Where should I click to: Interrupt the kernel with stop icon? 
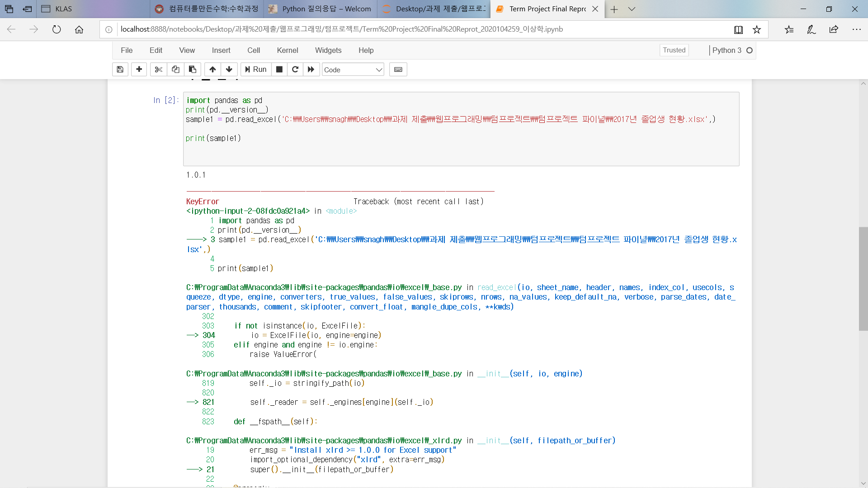pos(279,70)
